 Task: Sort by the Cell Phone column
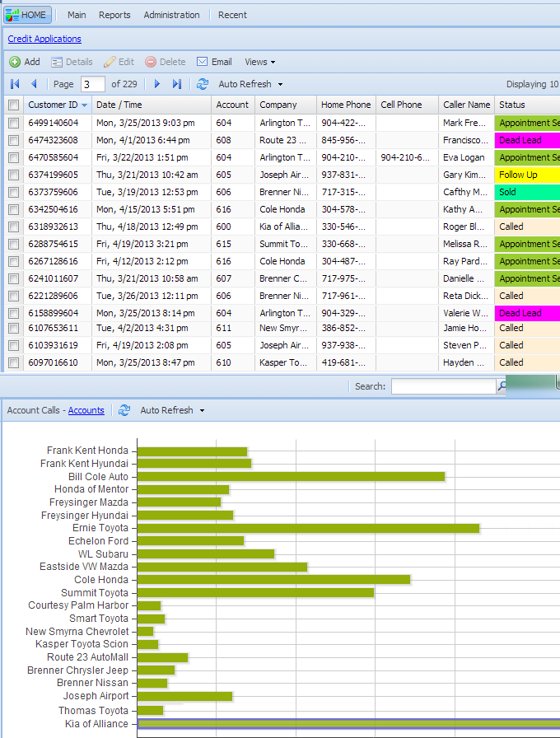click(407, 105)
